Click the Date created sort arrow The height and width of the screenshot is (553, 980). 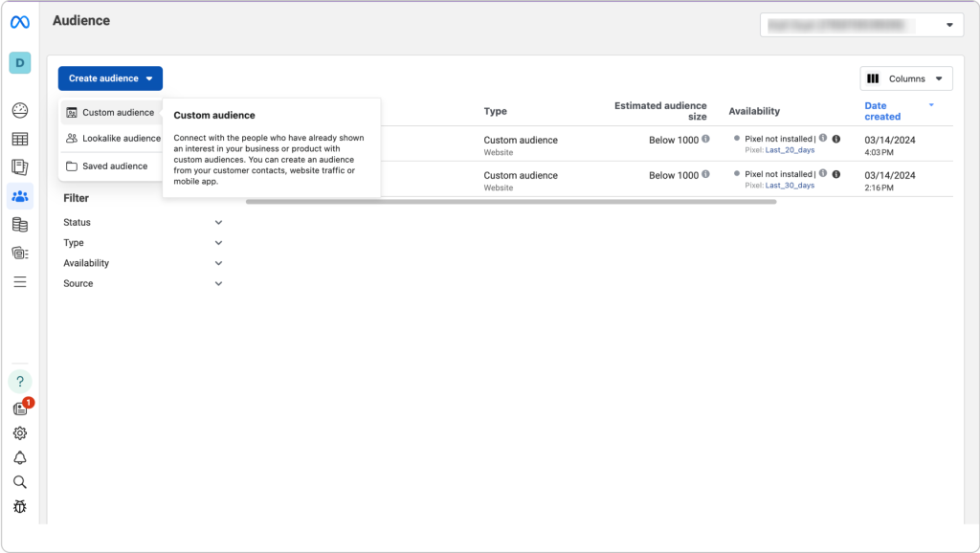pyautogui.click(x=931, y=105)
